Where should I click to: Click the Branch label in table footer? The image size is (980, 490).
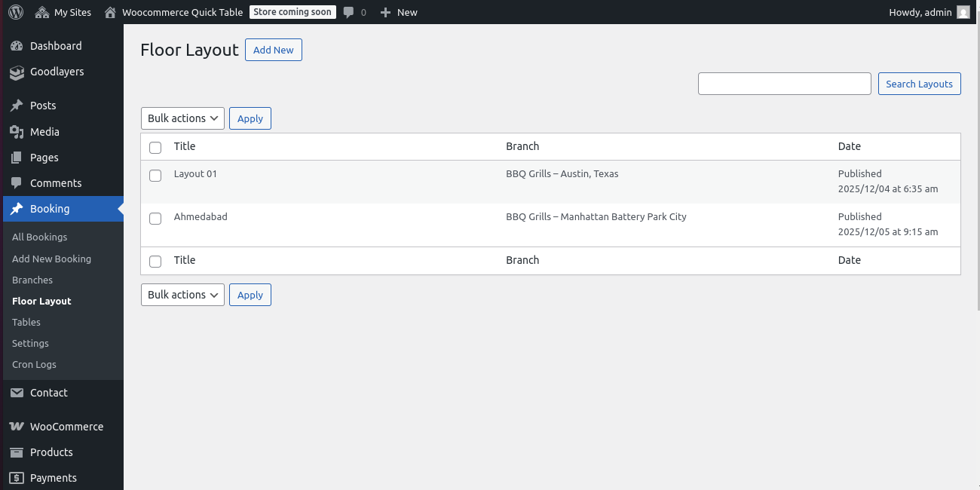(x=522, y=260)
